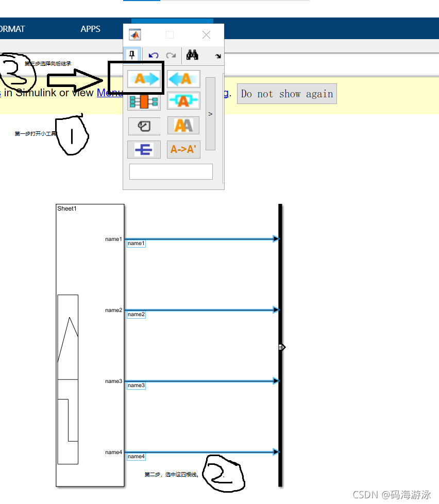Select the name1 signal label
This screenshot has height=504, width=439.
pyautogui.click(x=136, y=244)
